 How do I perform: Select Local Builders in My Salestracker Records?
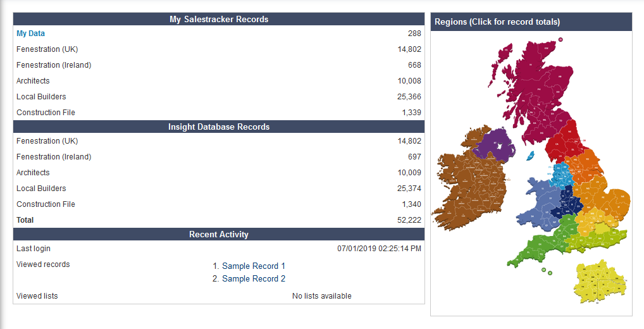(x=41, y=97)
